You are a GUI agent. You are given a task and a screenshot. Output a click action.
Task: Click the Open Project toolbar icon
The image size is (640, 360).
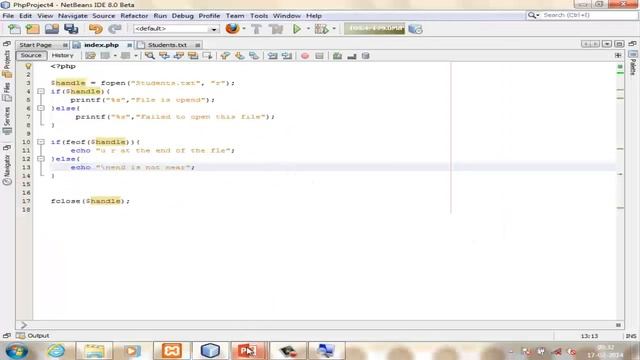(x=52, y=29)
